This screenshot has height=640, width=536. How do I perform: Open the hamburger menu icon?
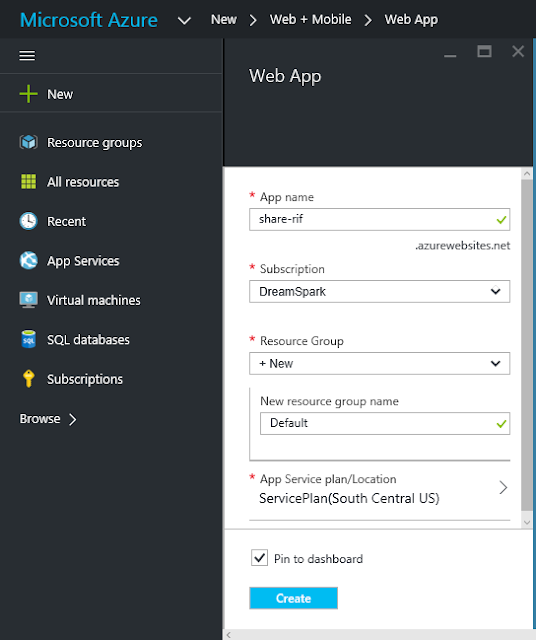(27, 56)
